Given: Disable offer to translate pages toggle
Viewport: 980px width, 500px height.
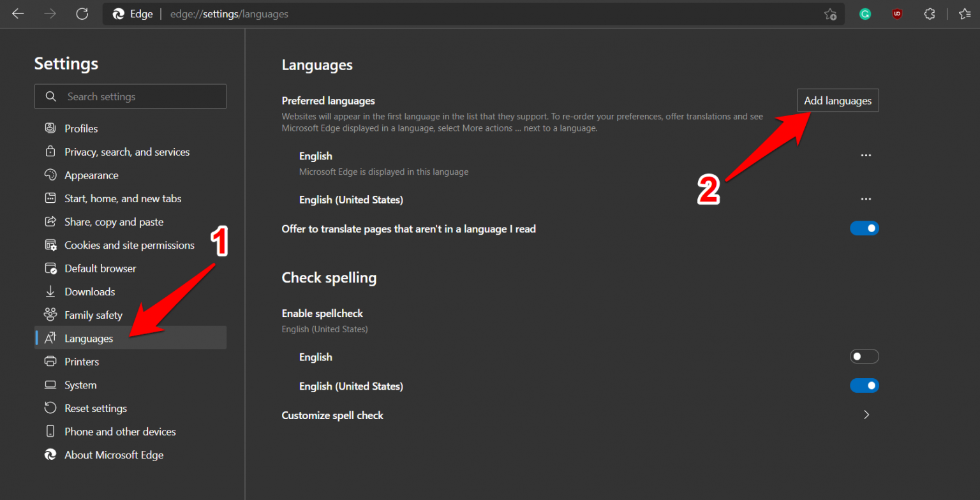Looking at the screenshot, I should click(865, 228).
